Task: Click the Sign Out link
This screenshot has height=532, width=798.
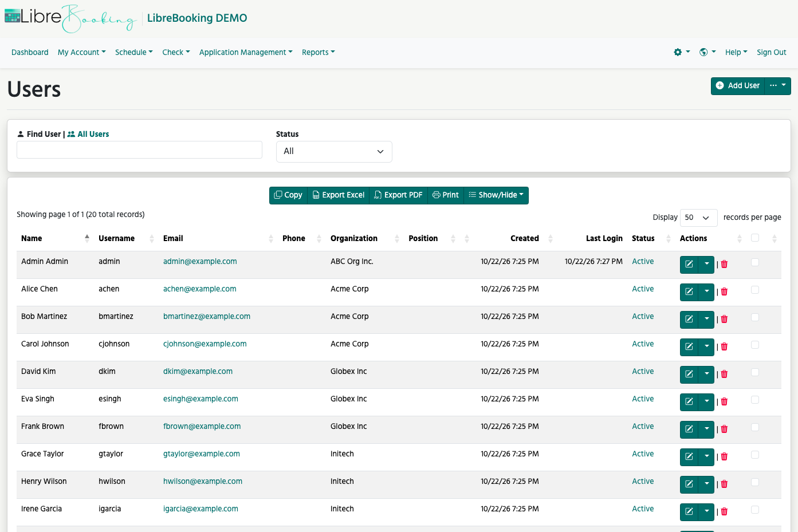Action: pos(771,52)
